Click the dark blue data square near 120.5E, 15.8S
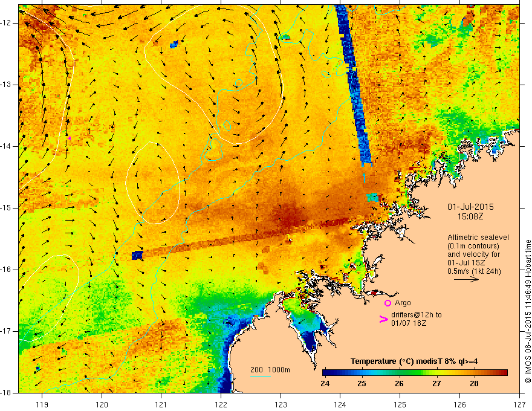This screenshot has width=532, height=411. pos(137,255)
